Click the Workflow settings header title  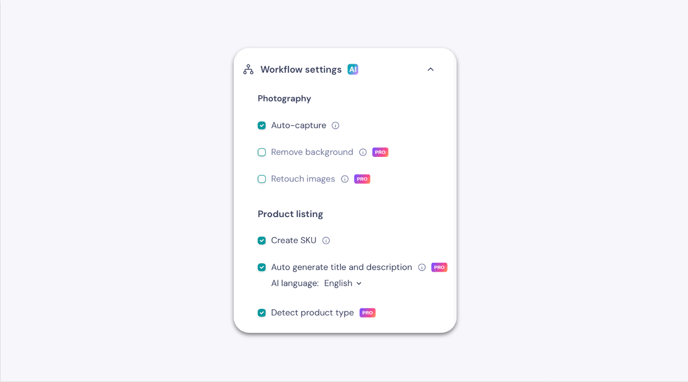pos(301,70)
